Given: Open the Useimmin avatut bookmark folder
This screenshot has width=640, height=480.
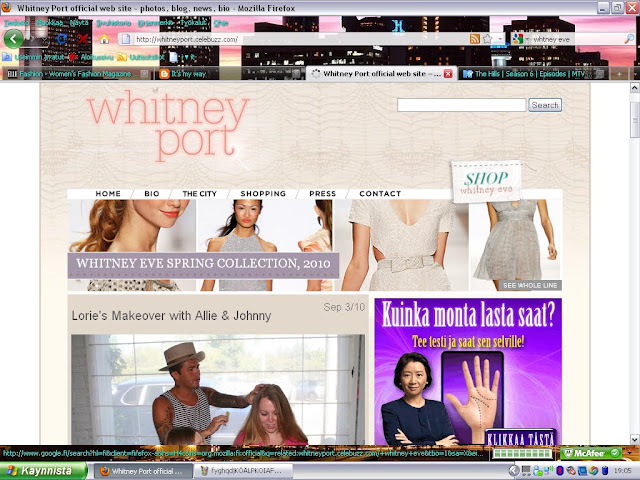Looking at the screenshot, I should click(x=34, y=57).
